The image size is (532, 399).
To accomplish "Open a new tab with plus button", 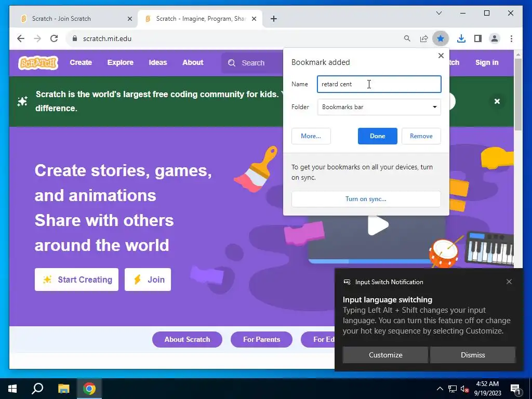I will (274, 19).
